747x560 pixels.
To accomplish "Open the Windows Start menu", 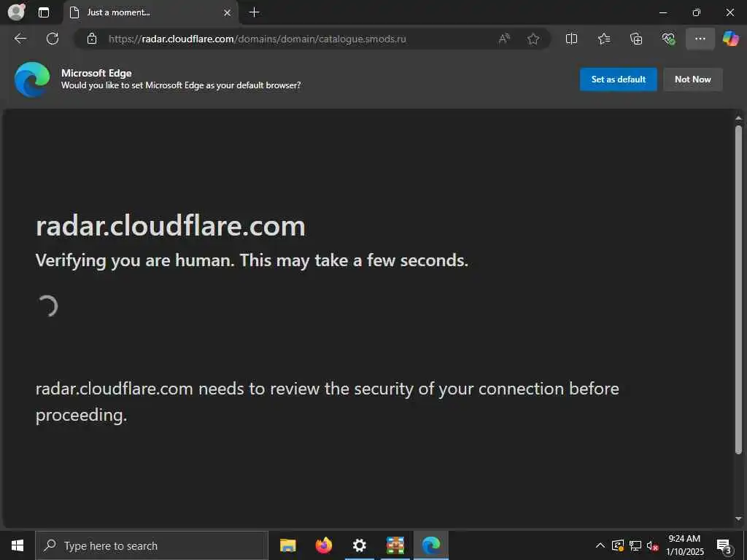I will [x=18, y=545].
